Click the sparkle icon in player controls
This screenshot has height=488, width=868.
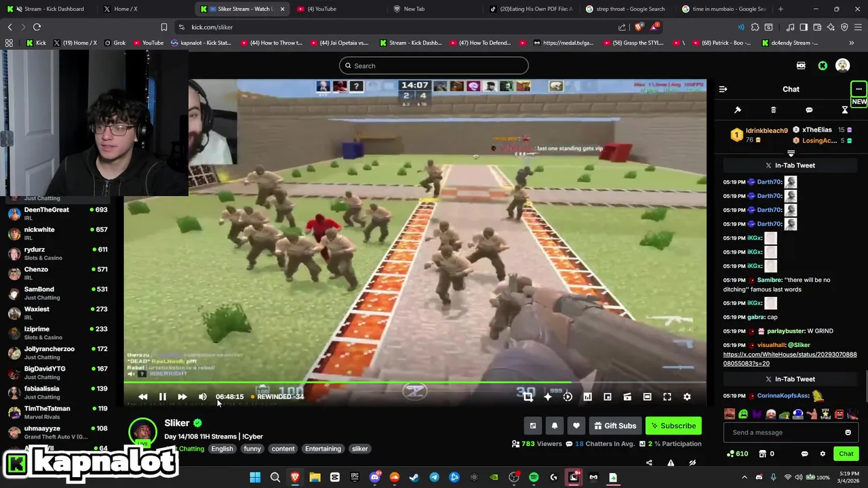(x=548, y=396)
